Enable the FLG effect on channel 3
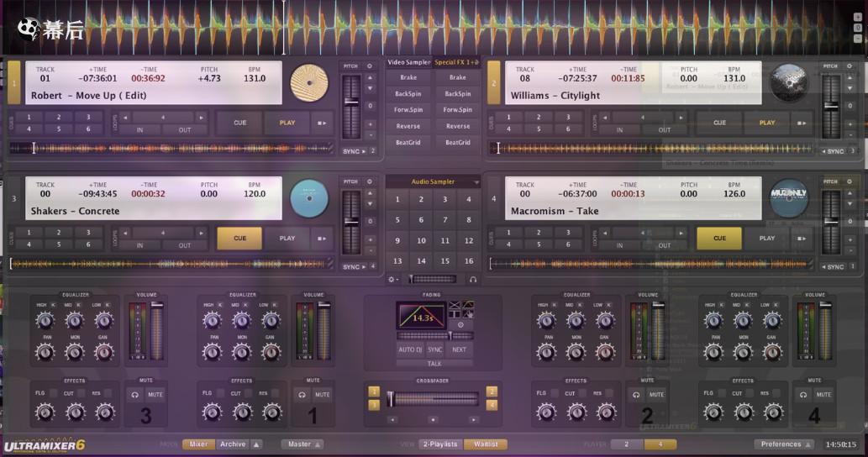The image size is (868, 457). 53,393
